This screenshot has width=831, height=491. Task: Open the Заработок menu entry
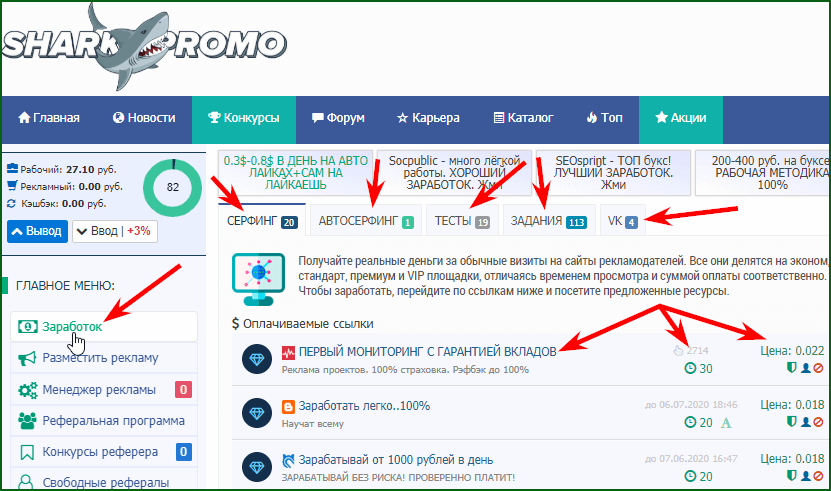coord(104,327)
